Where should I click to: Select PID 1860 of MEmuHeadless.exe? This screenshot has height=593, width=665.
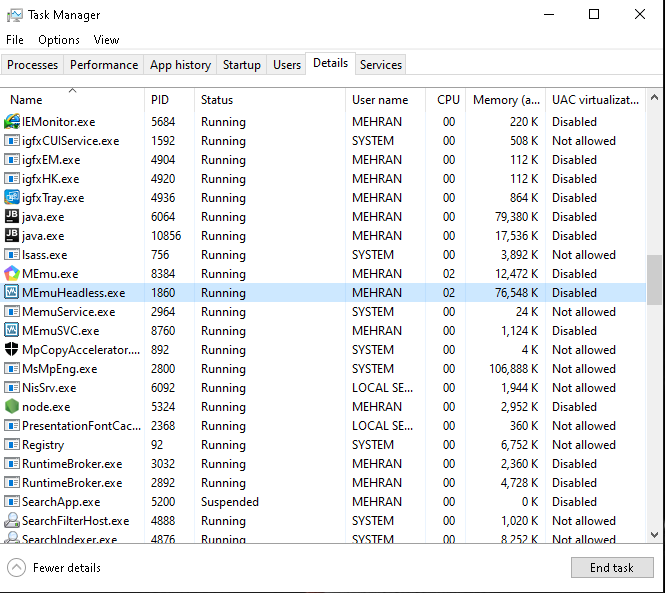point(163,293)
